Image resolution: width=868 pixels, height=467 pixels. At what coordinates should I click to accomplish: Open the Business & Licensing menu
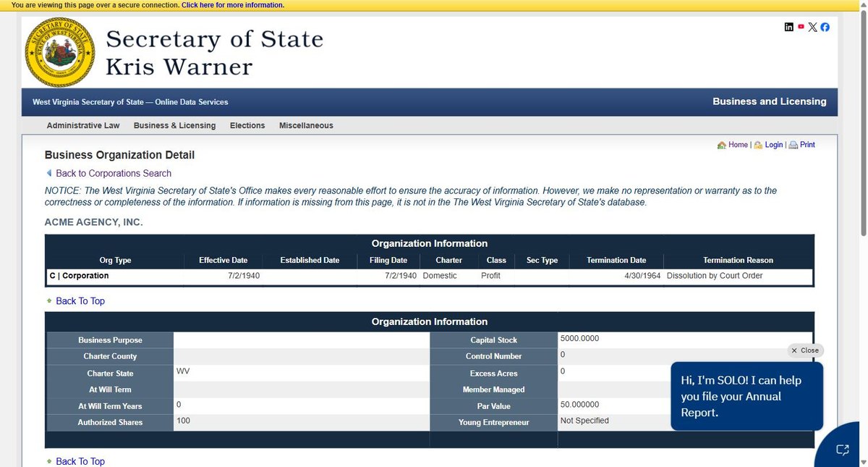[x=174, y=125]
